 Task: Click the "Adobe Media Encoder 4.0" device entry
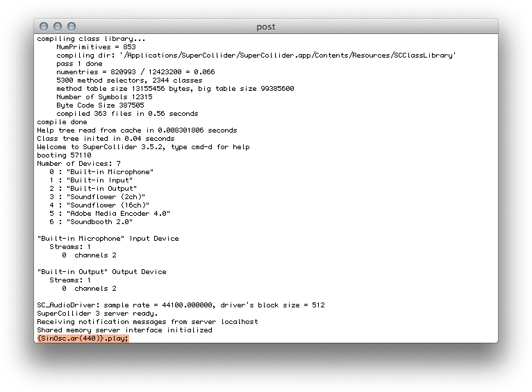(118, 214)
